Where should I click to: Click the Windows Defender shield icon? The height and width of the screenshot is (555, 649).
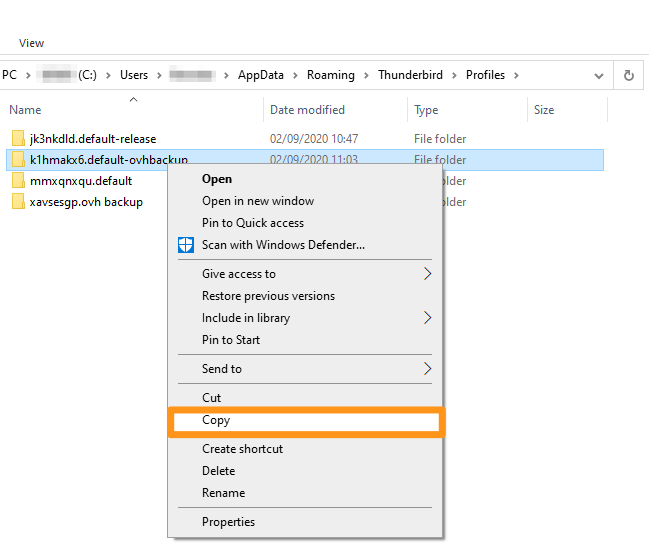pyautogui.click(x=185, y=245)
